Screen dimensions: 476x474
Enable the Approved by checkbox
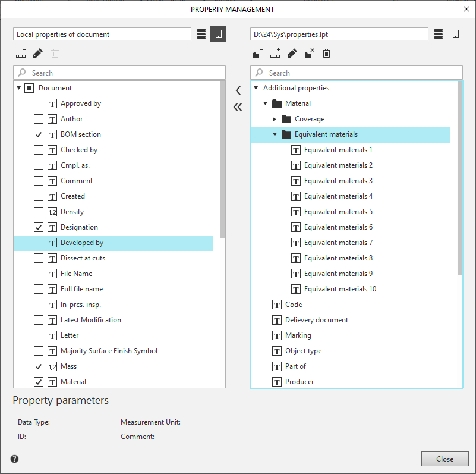(39, 103)
